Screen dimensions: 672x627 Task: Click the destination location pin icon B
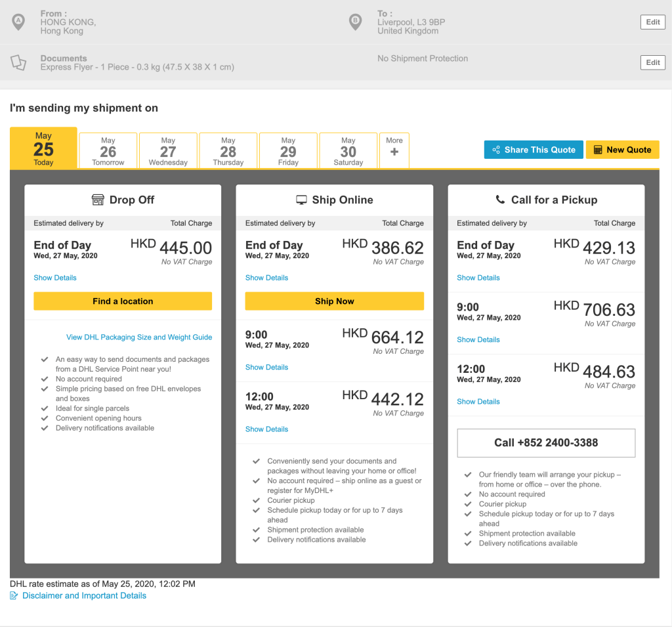(355, 22)
